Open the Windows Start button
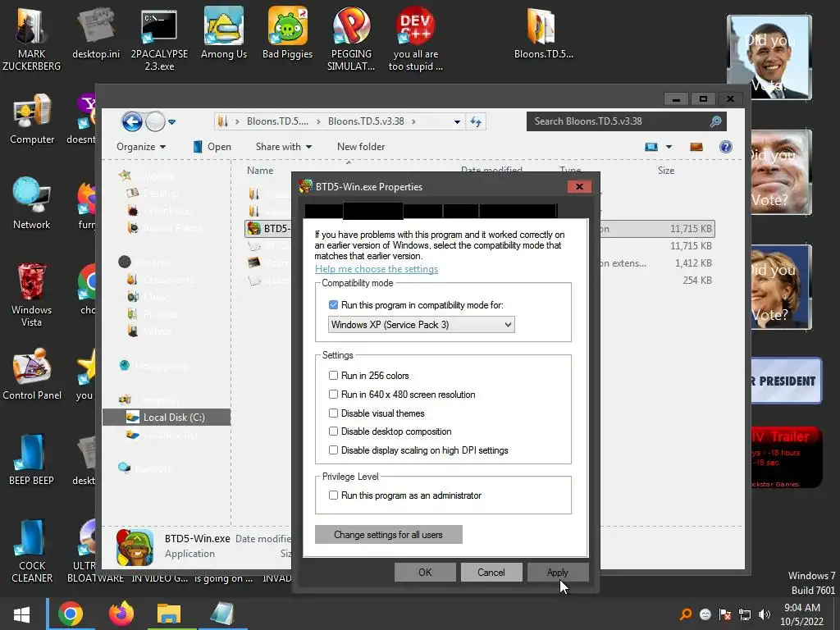840x630 pixels. 22,614
